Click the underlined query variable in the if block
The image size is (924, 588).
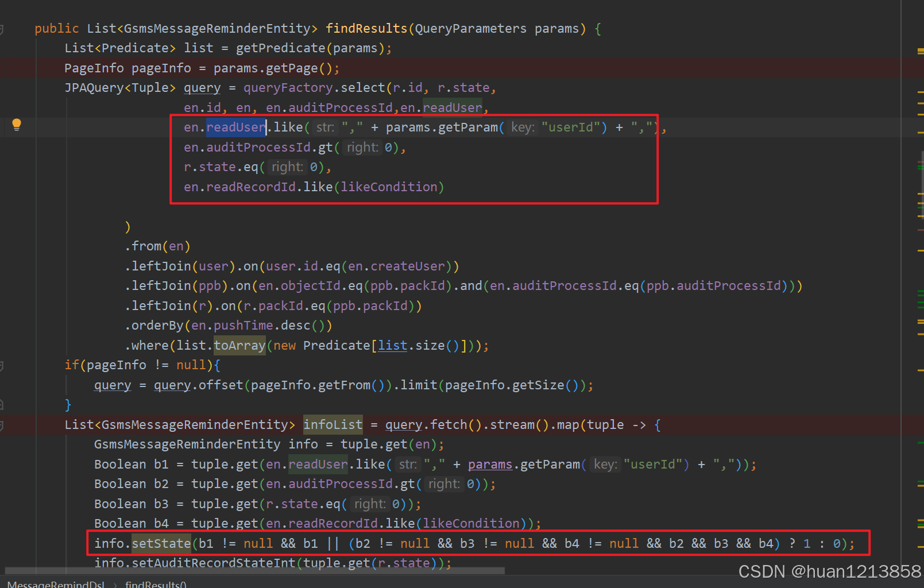pos(113,385)
